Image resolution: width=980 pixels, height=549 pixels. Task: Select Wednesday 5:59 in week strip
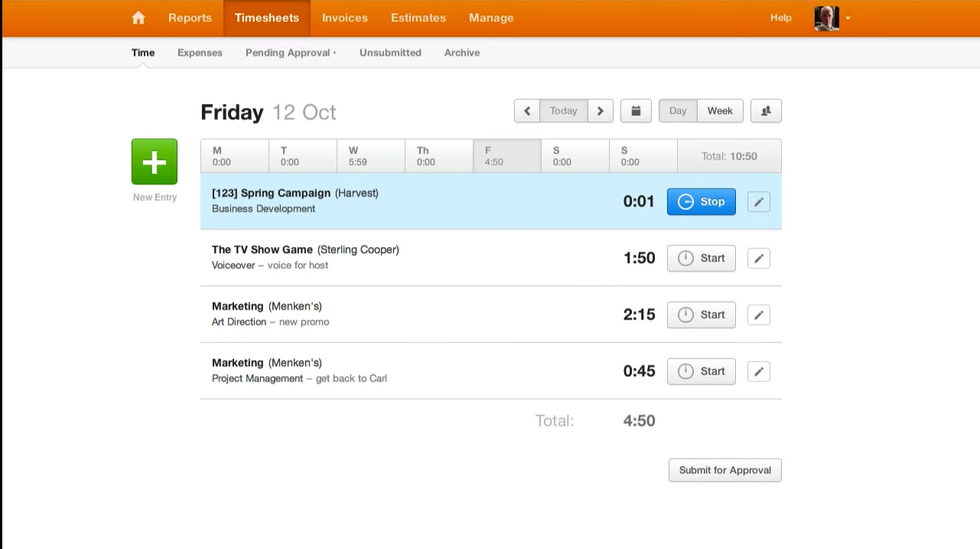[x=371, y=156]
